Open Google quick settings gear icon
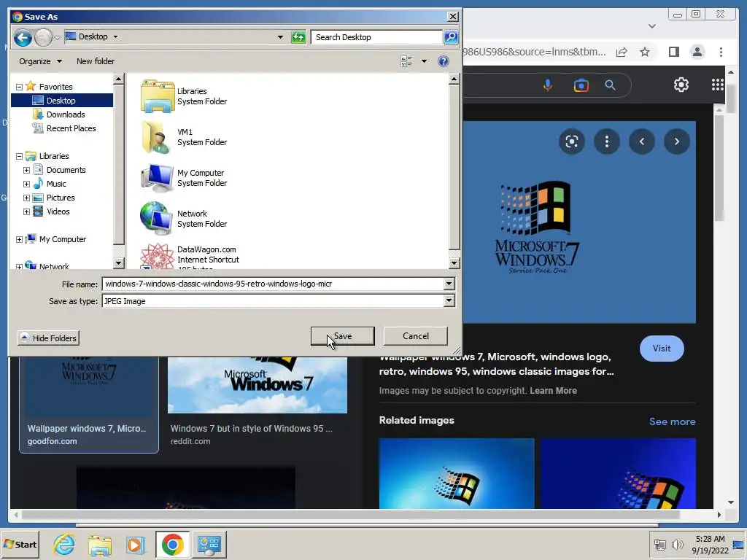The width and height of the screenshot is (747, 560). [x=681, y=85]
